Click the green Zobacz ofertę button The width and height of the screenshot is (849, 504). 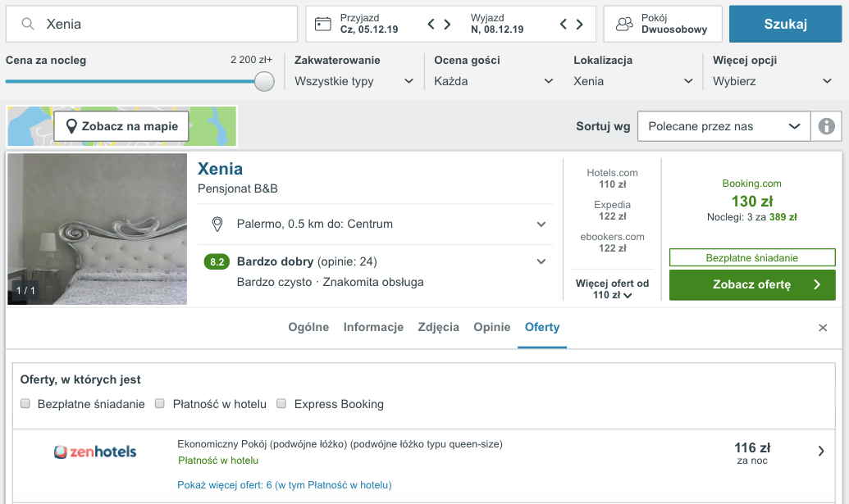[752, 284]
